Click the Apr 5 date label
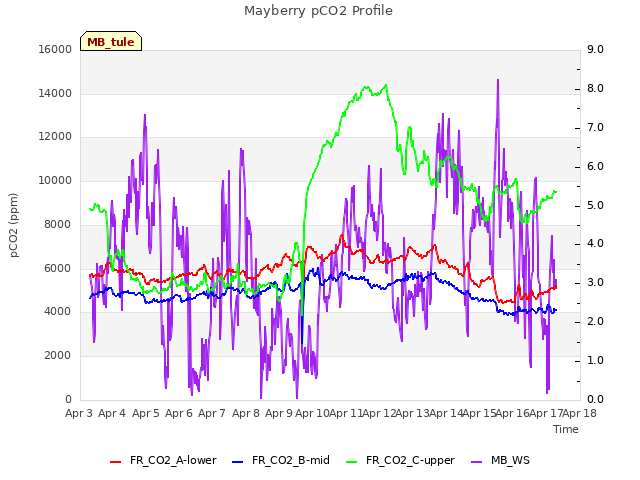Screen dimensions: 640x480 coord(146,413)
